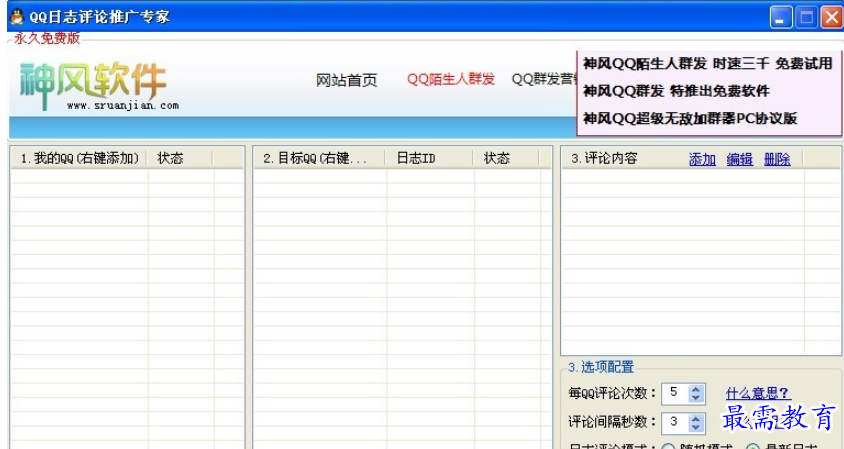Viewport: 844px width, 449px height.
Task: Open 神风QQ陌生人群发 时速三千 免费试用 link
Action: coord(708,64)
